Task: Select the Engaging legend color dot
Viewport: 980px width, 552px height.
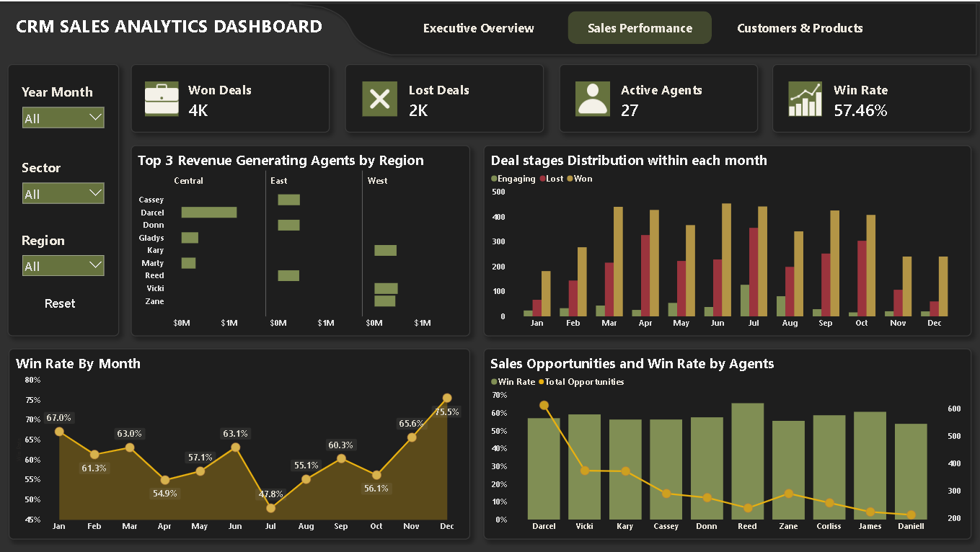Action: pyautogui.click(x=494, y=179)
